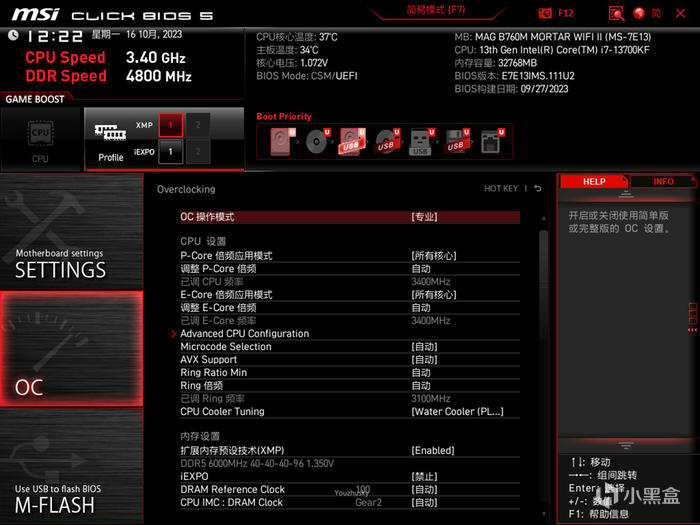Click the HOT KEY label

501,189
